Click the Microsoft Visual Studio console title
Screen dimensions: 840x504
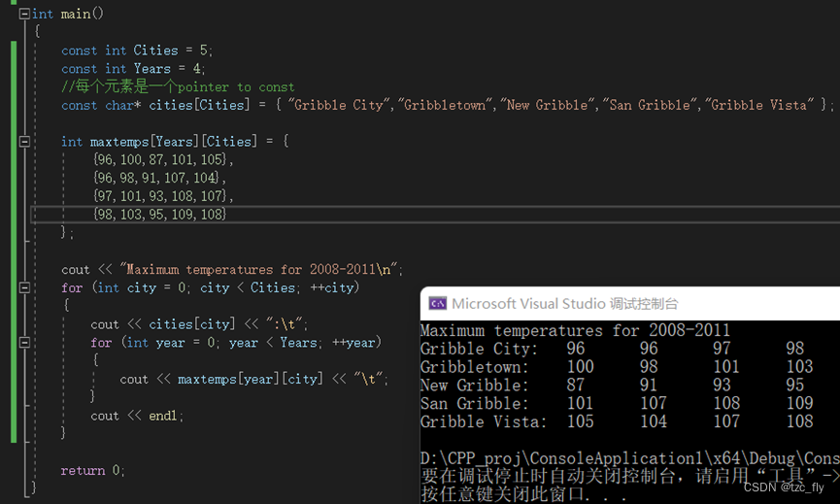564,304
